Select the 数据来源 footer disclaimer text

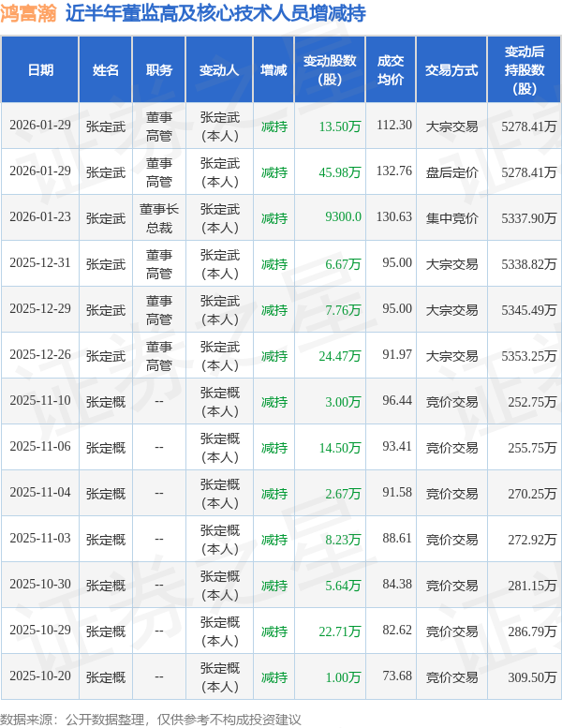151,720
